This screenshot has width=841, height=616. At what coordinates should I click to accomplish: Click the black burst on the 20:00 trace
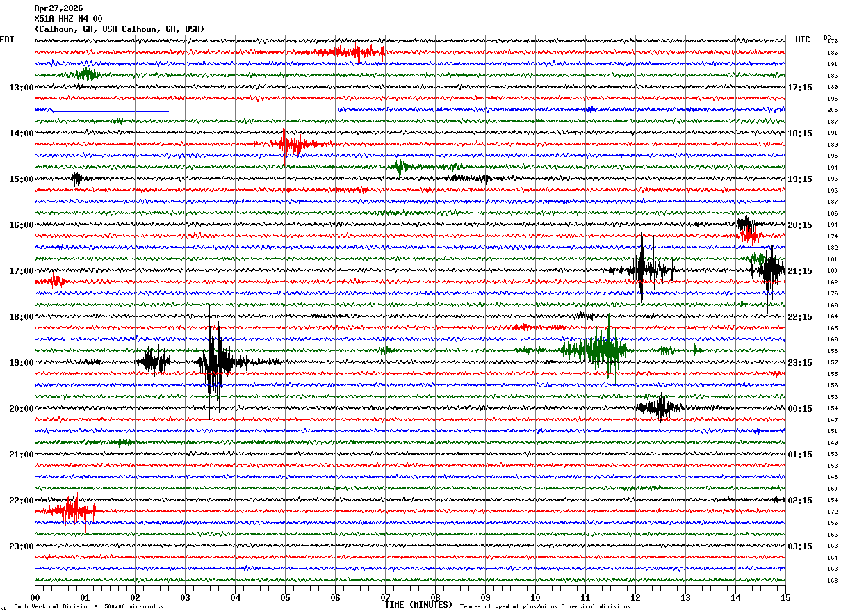click(659, 407)
